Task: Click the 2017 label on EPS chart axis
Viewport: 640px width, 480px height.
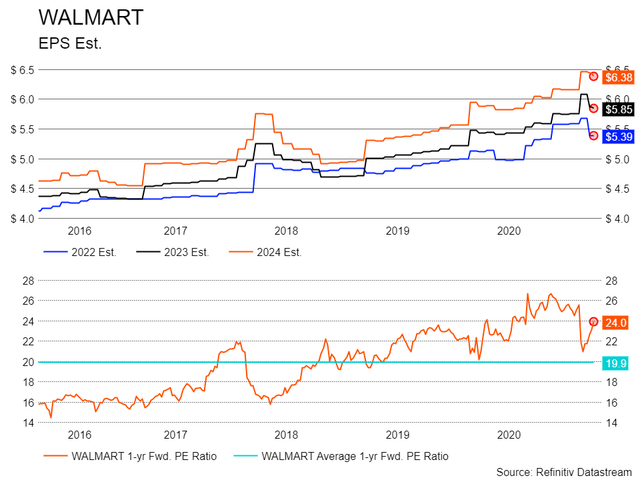Action: pos(176,231)
